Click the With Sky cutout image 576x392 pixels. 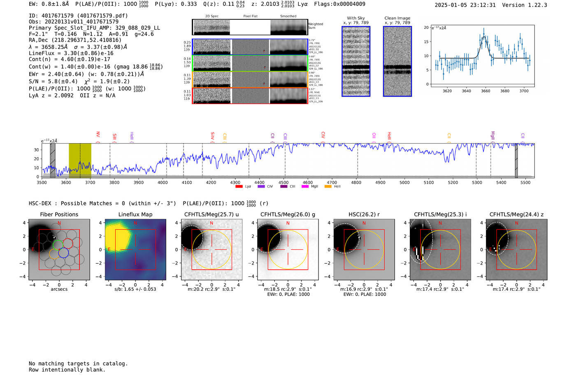(x=356, y=61)
